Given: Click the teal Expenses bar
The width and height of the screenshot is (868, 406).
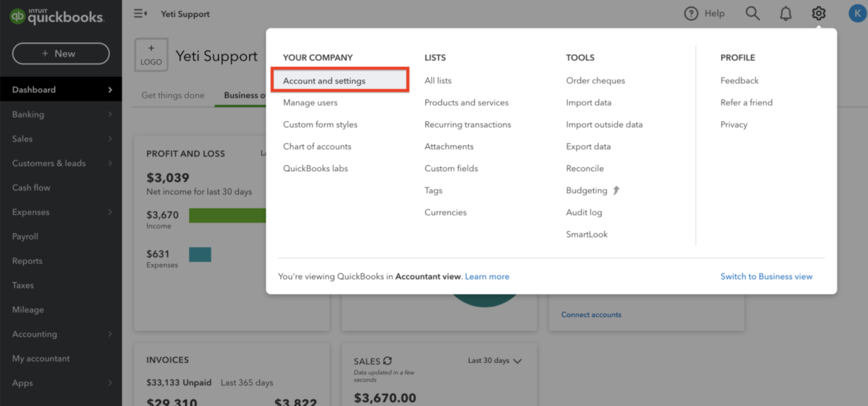Looking at the screenshot, I should pos(200,254).
